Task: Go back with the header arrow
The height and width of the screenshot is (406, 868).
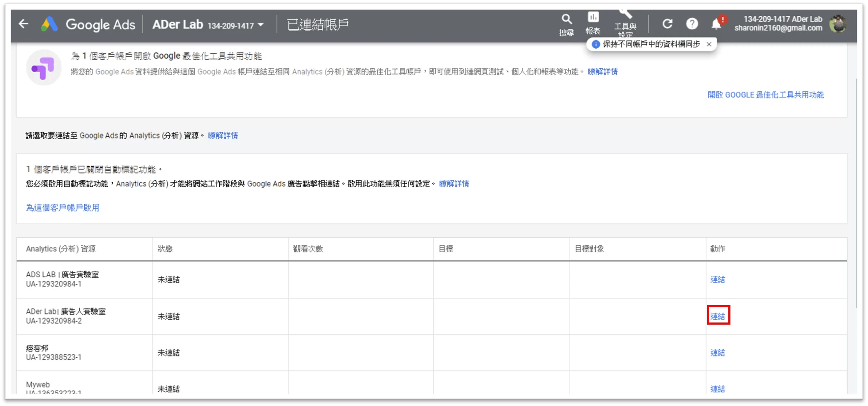Action: point(24,24)
